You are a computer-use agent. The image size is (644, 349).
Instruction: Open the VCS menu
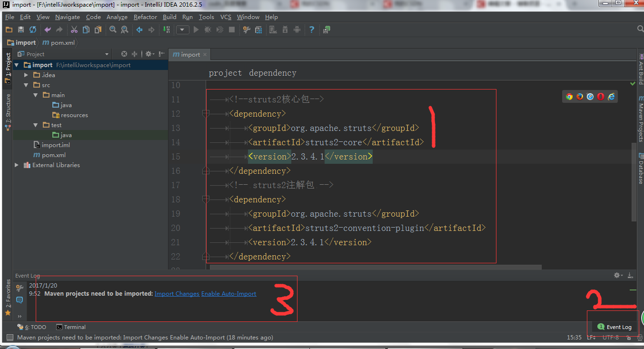(x=226, y=17)
